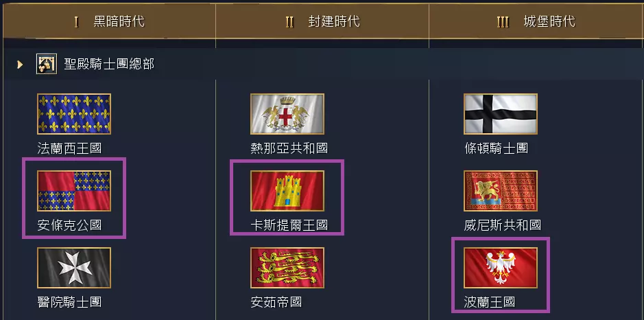Choose the 卡斯提爾王國 castle flag
Viewport: 644px width, 320px height.
tap(287, 191)
